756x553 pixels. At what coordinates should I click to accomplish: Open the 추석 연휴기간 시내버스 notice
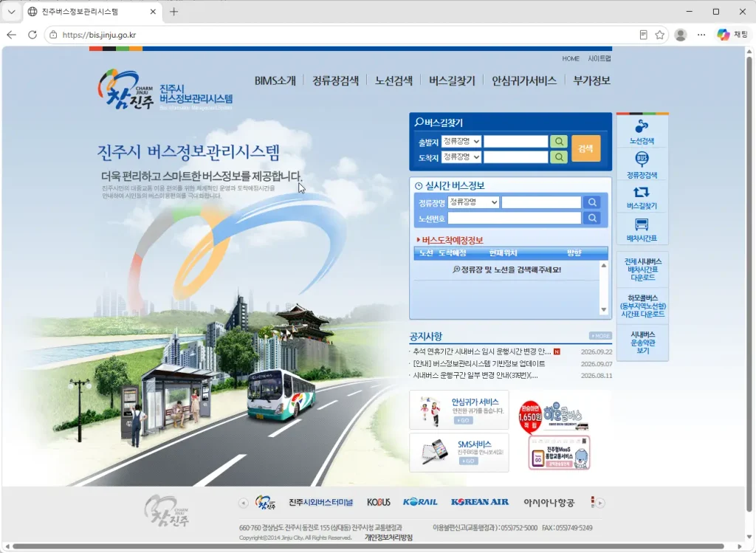(482, 351)
